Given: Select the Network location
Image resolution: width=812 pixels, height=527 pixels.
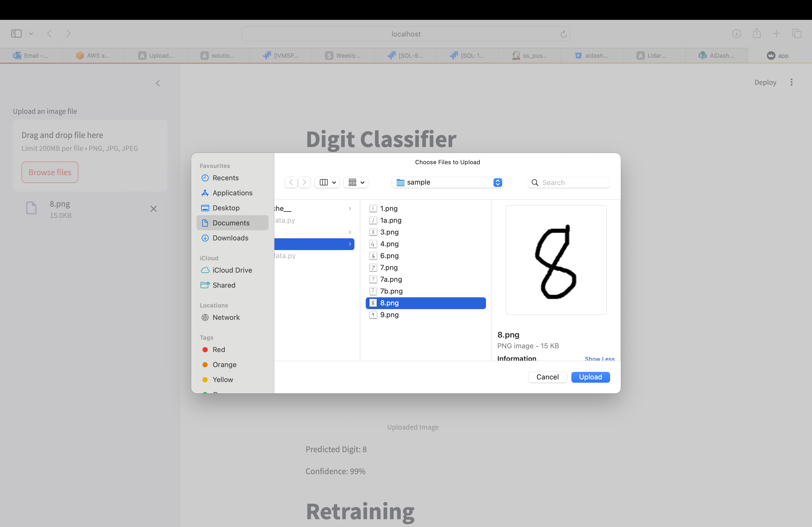Looking at the screenshot, I should pos(226,317).
